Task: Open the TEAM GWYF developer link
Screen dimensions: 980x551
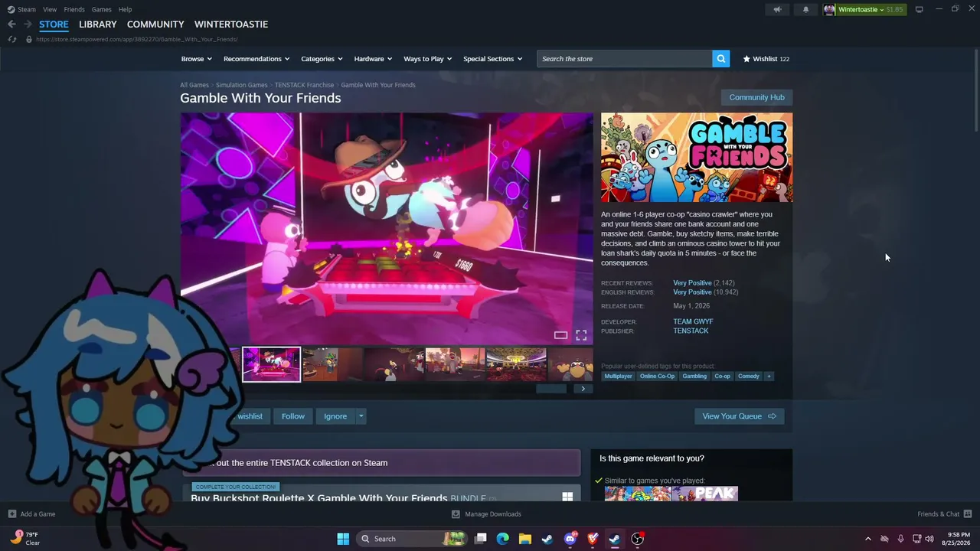Action: (x=693, y=321)
